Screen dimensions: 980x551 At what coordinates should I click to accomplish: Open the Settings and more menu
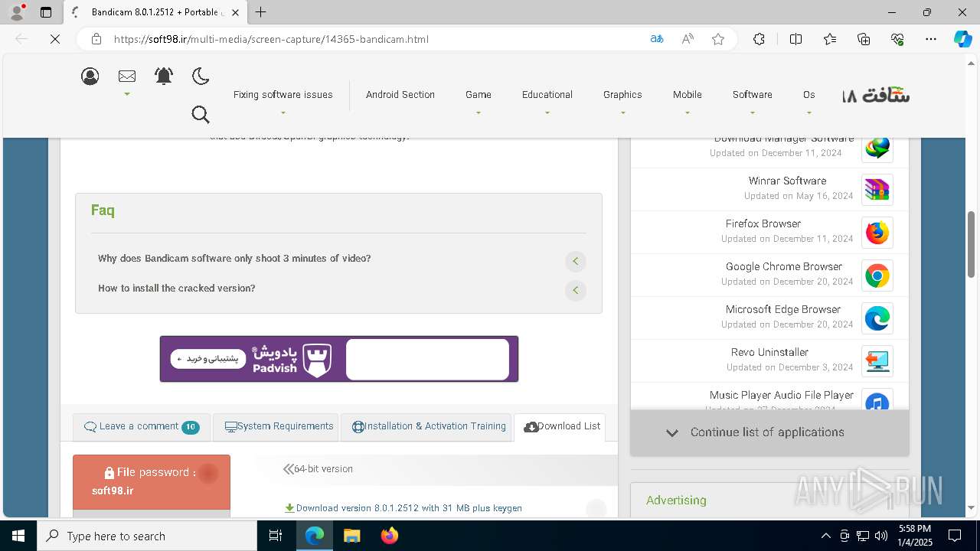tap(931, 39)
